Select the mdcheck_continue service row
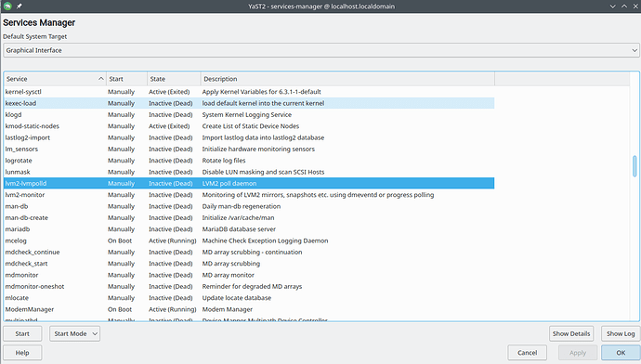The height and width of the screenshot is (364, 641). pyautogui.click(x=249, y=252)
